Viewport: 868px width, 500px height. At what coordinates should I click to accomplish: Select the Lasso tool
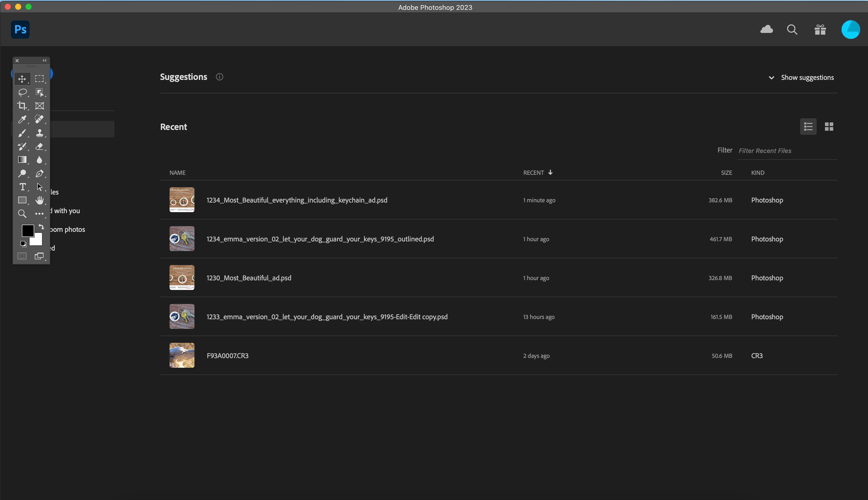point(22,92)
